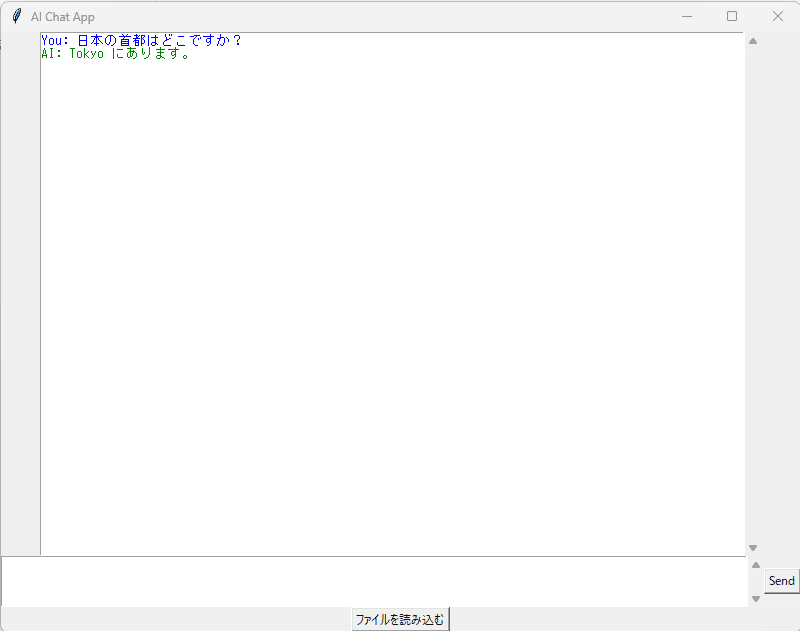Screen dimensions: 800x631
Task: Close the AI Chat App window
Action: click(777, 16)
